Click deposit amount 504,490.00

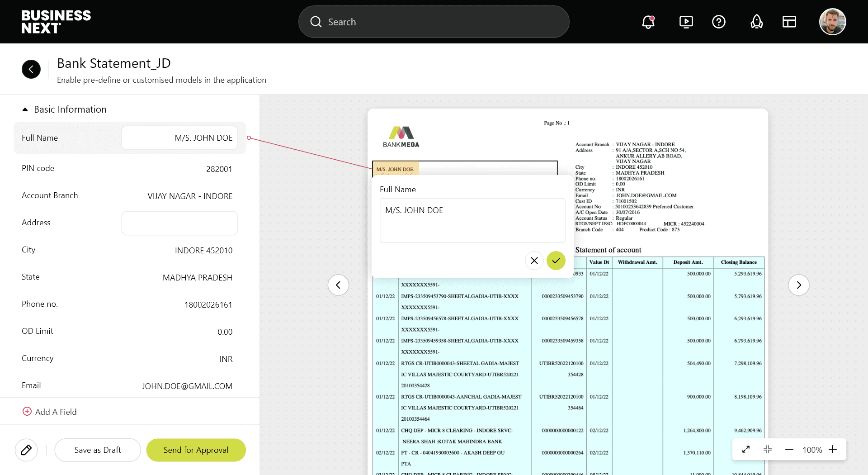pos(698,363)
